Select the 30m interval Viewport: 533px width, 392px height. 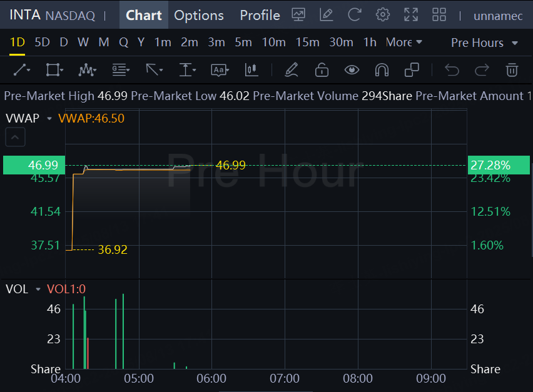342,43
